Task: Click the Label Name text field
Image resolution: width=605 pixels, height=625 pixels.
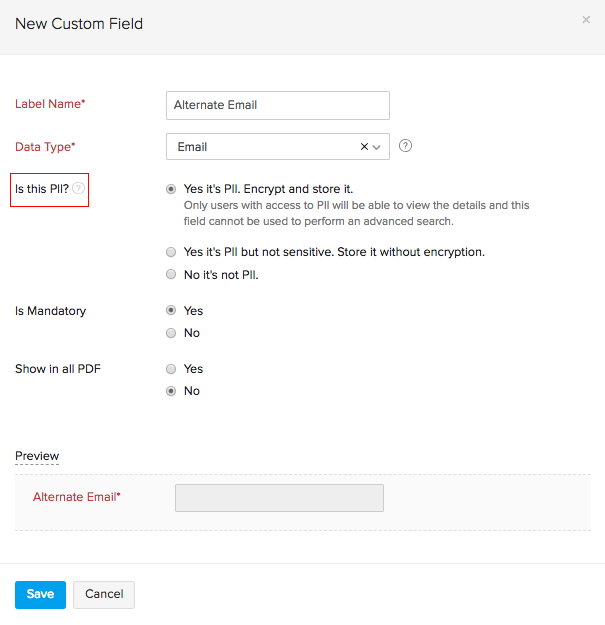Action: tap(277, 105)
